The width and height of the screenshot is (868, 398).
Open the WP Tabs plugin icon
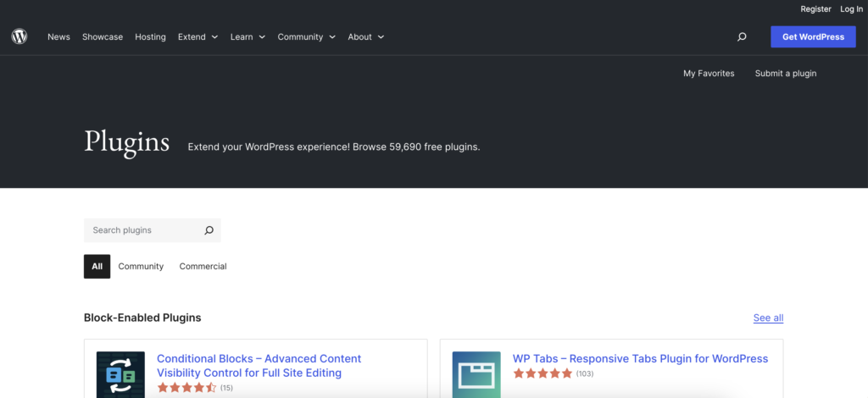(476, 375)
